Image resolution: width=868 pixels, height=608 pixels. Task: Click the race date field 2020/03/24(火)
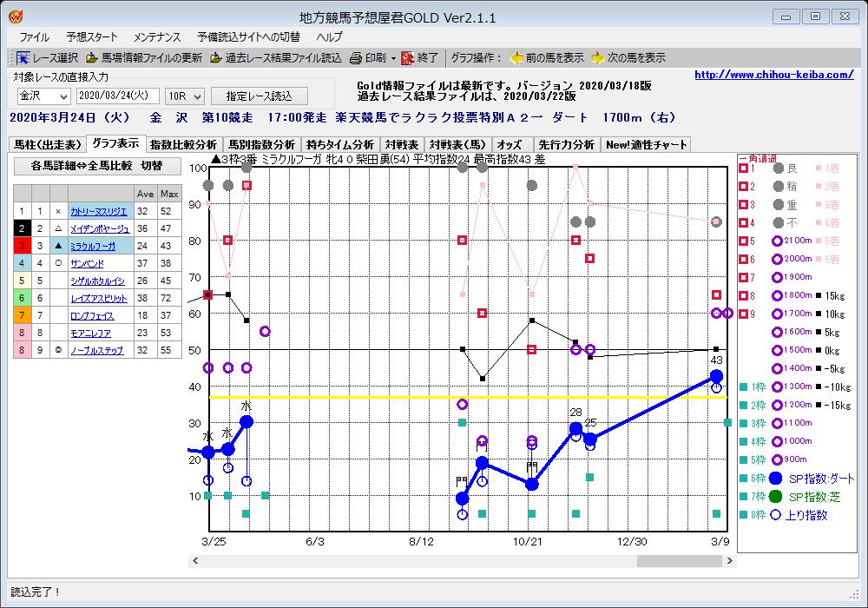(x=117, y=96)
